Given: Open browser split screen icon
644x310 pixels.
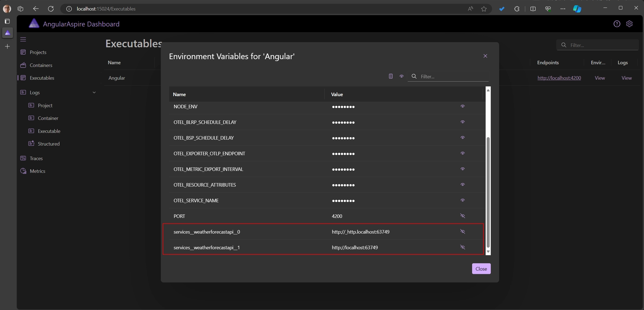Looking at the screenshot, I should pos(533,9).
